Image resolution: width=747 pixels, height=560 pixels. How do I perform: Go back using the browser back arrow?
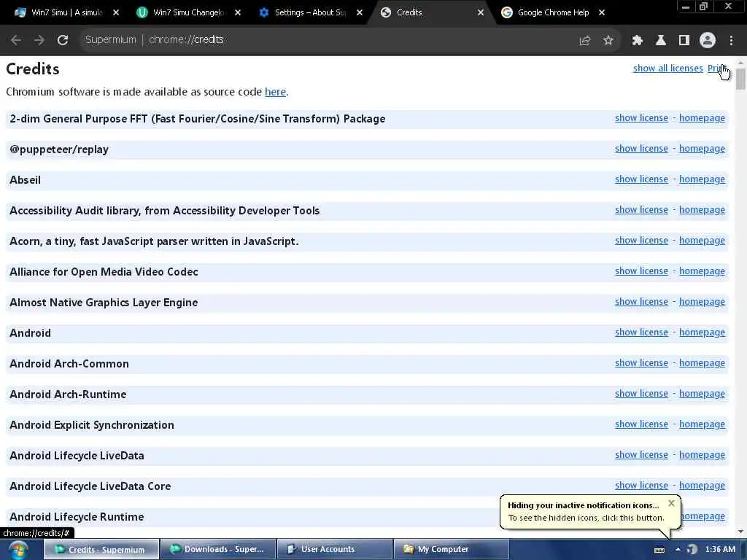click(16, 40)
